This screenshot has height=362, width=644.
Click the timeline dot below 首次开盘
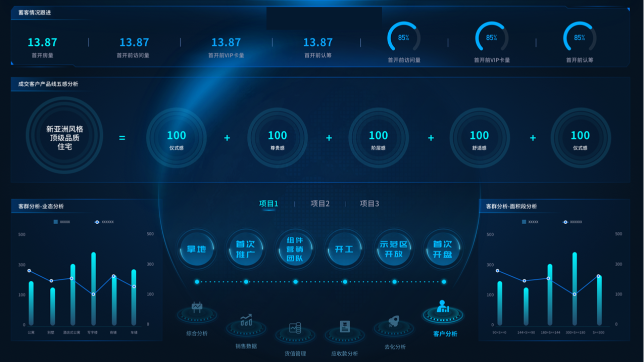(444, 282)
